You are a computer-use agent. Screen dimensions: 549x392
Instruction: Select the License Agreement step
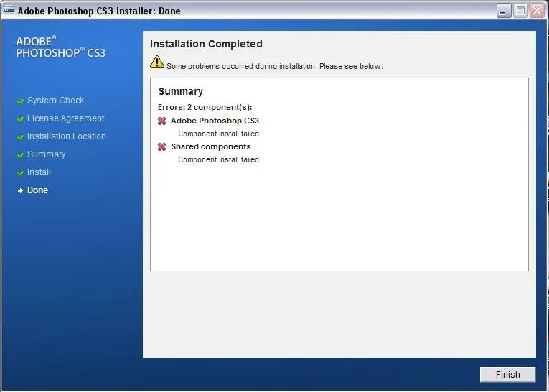pyautogui.click(x=66, y=118)
